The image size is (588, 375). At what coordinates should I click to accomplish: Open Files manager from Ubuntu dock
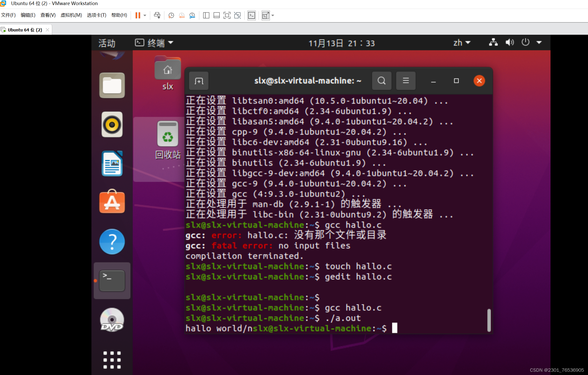click(x=112, y=85)
